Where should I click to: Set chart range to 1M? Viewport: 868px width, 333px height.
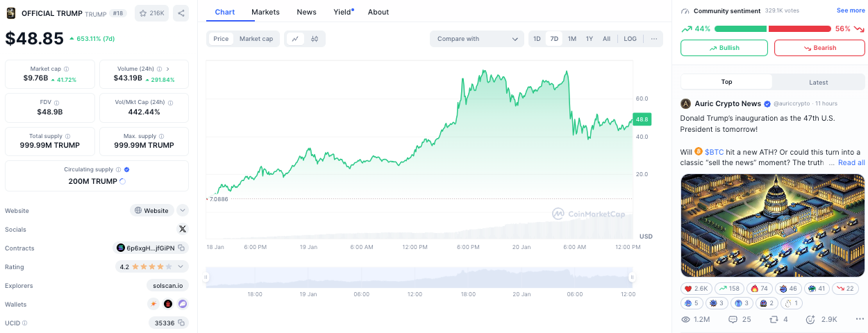pos(571,39)
